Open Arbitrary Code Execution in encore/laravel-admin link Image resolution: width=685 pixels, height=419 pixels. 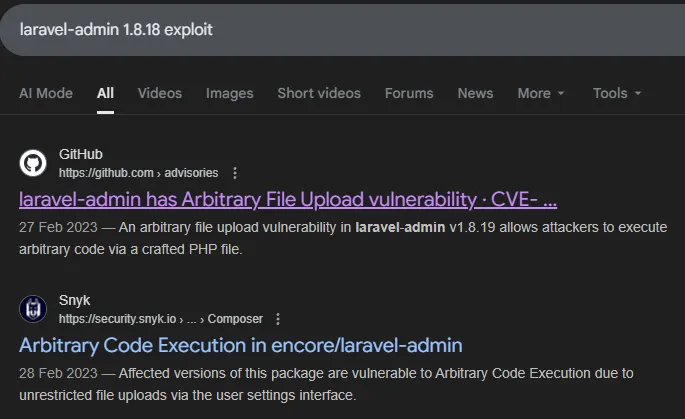[x=241, y=346]
